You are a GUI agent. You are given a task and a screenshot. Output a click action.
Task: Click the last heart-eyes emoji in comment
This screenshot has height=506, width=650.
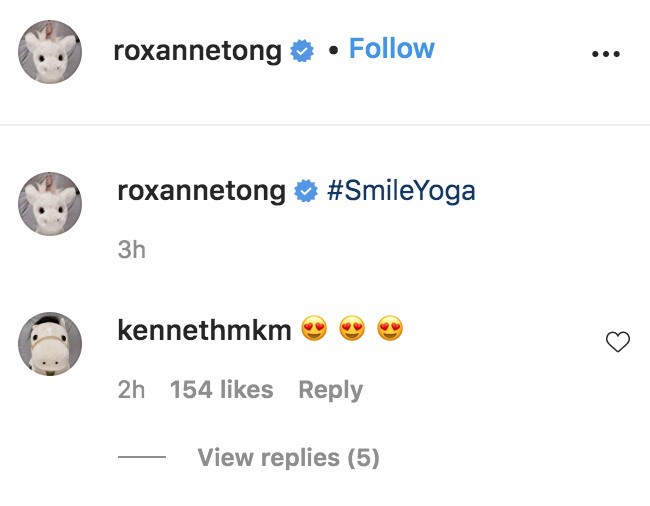click(390, 329)
